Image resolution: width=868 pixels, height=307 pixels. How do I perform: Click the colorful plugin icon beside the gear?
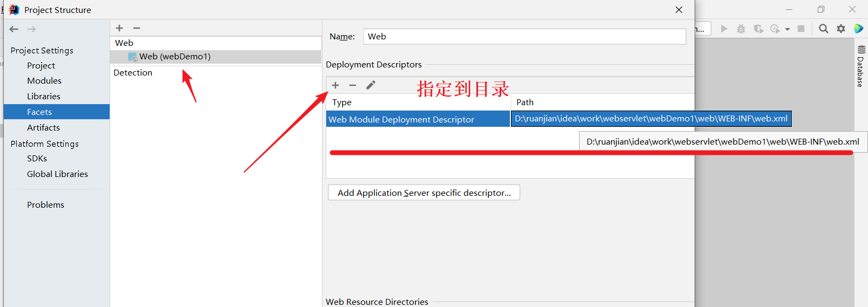pos(858,29)
